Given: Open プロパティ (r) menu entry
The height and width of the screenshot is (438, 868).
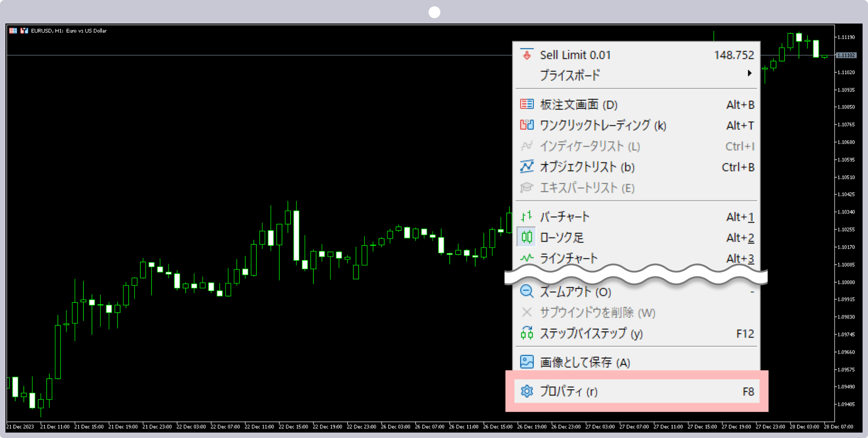Looking at the screenshot, I should (637, 391).
